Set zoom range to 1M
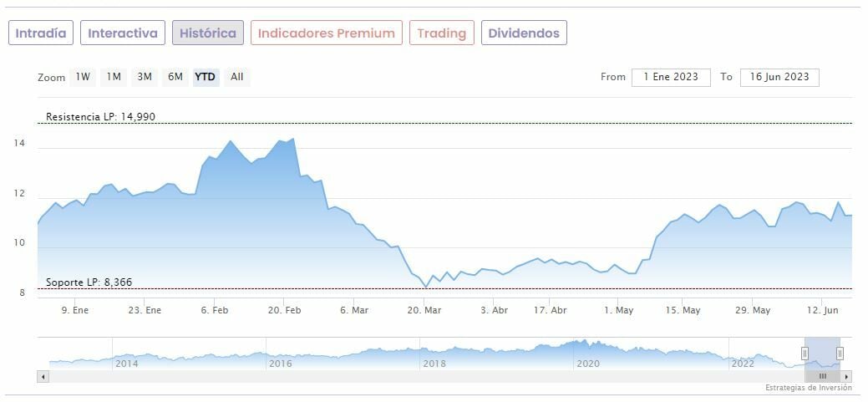 114,77
